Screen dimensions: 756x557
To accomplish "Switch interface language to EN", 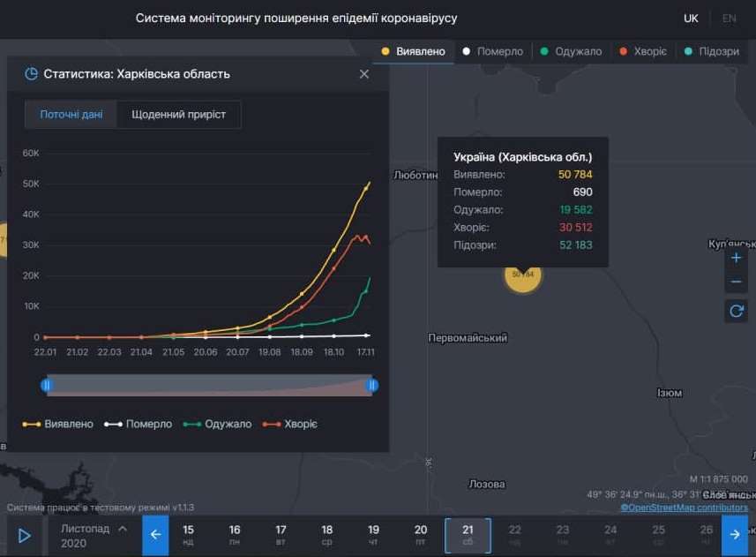I will 729,18.
